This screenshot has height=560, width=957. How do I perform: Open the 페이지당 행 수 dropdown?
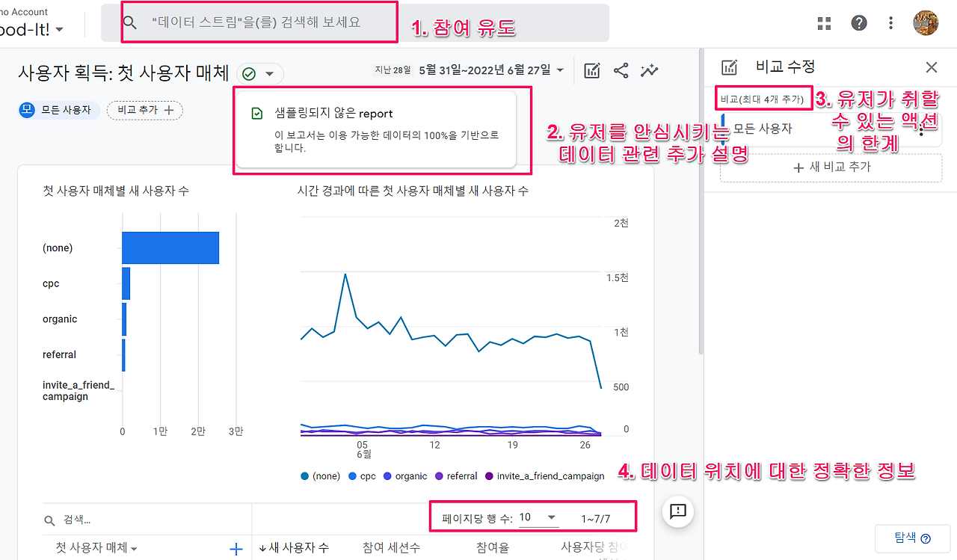pos(538,517)
